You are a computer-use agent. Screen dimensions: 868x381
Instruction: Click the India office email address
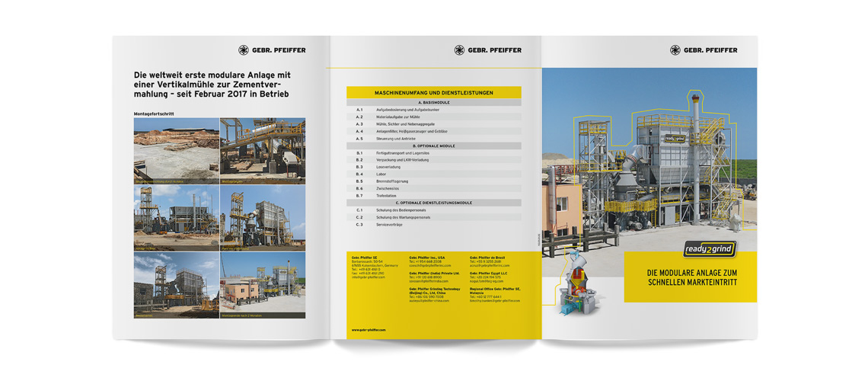[x=429, y=280]
